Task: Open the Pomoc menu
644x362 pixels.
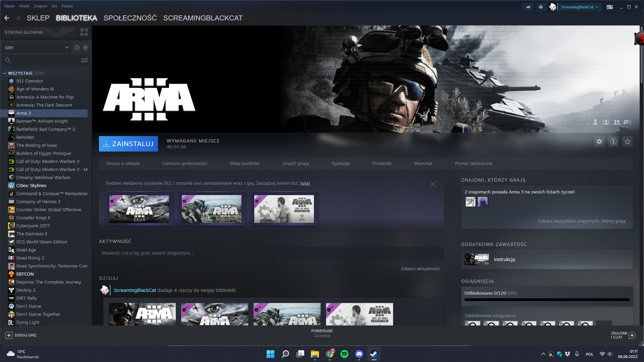Action: click(67, 6)
